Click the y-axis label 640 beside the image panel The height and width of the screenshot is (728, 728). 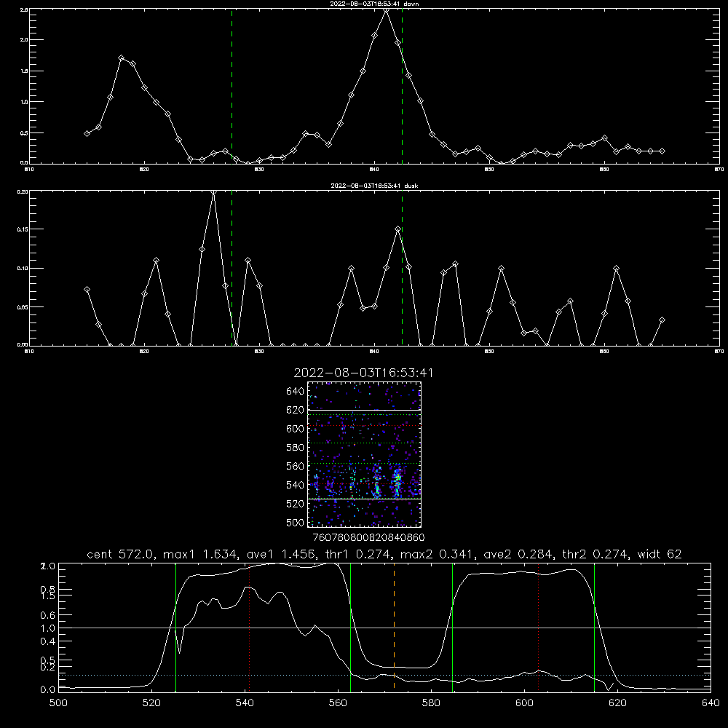coord(296,392)
